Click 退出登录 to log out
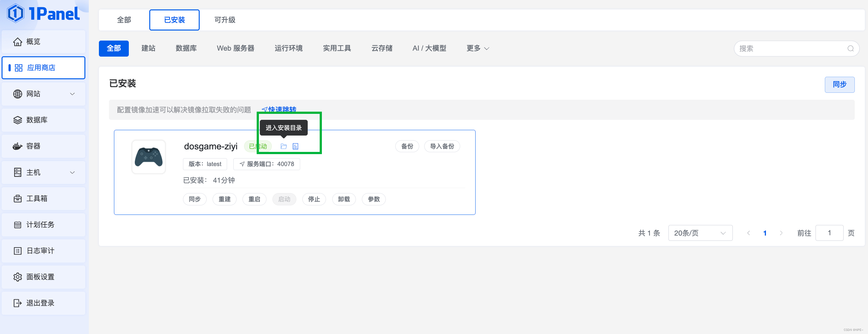Image resolution: width=868 pixels, height=334 pixels. [x=43, y=303]
